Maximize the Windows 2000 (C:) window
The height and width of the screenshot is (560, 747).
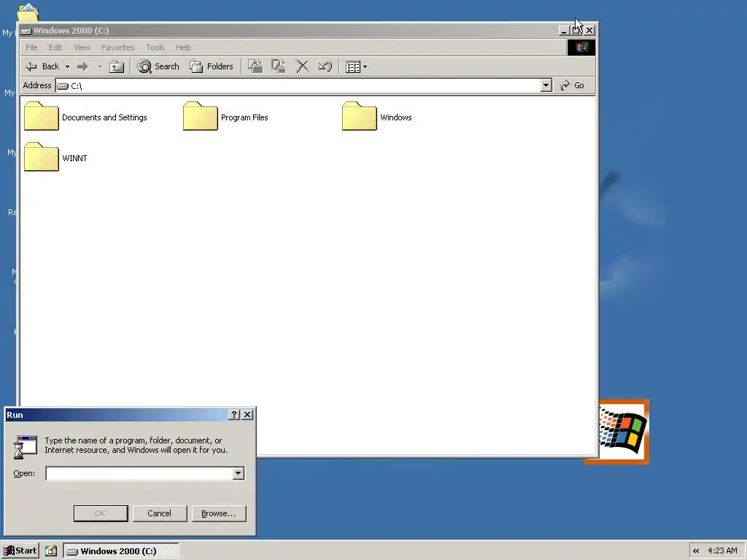pyautogui.click(x=576, y=31)
